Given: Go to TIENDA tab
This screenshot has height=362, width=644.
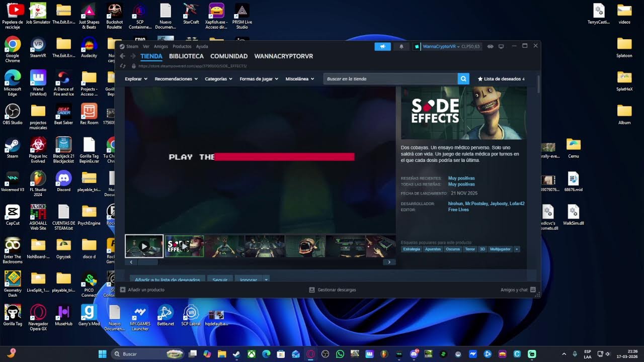Looking at the screenshot, I should 151,56.
